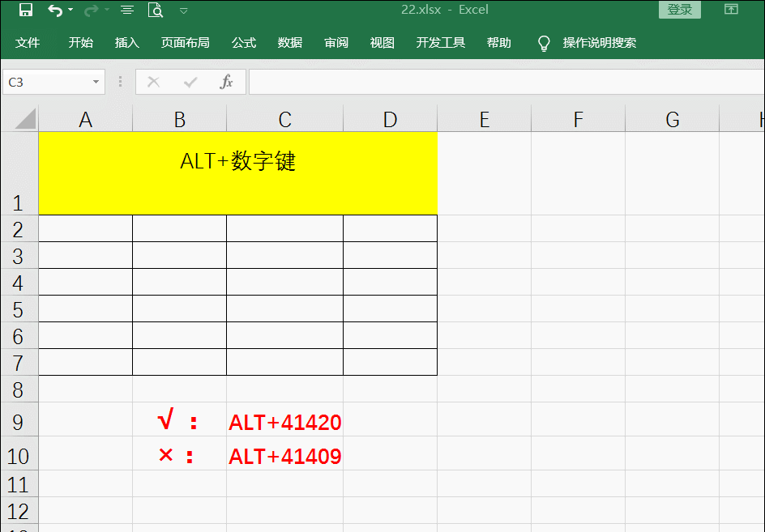Click the Save icon in quick access toolbar

point(25,10)
